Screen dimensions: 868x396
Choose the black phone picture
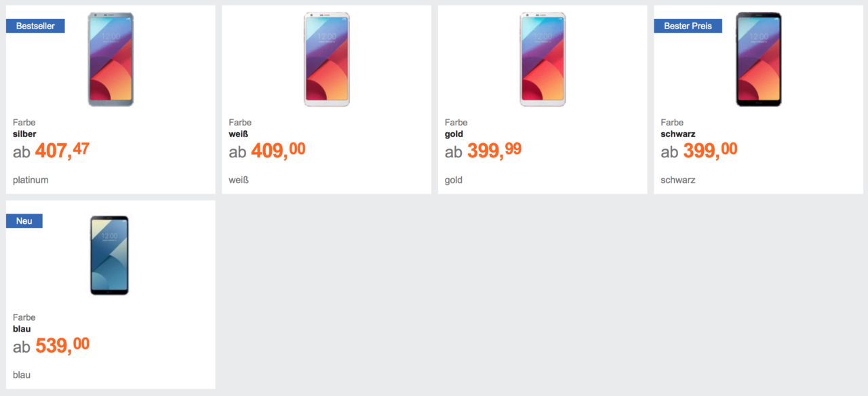click(x=758, y=60)
